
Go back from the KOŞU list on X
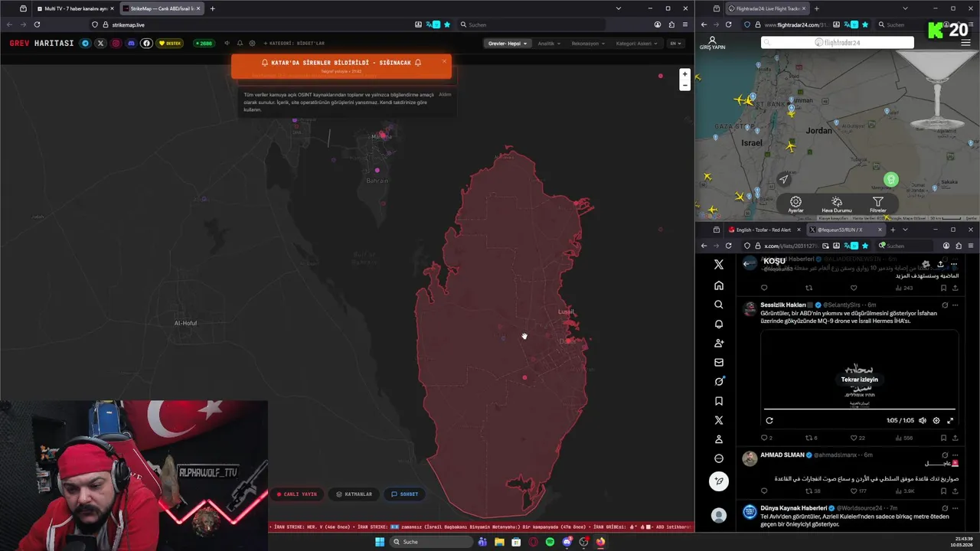coord(746,263)
